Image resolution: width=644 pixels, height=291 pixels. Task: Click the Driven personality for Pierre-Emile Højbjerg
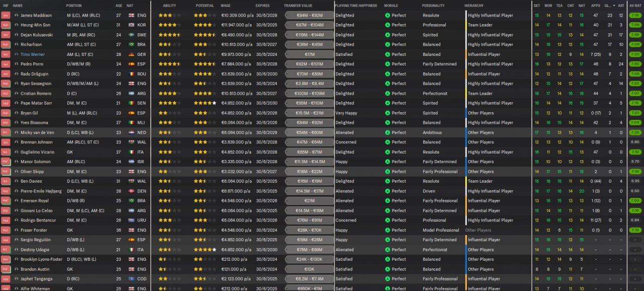[429, 191]
